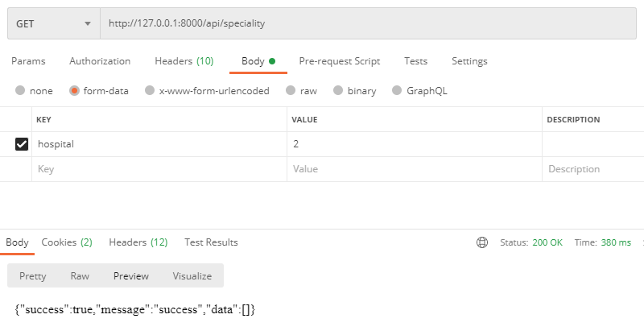View response Cookies (2) tab

67,242
